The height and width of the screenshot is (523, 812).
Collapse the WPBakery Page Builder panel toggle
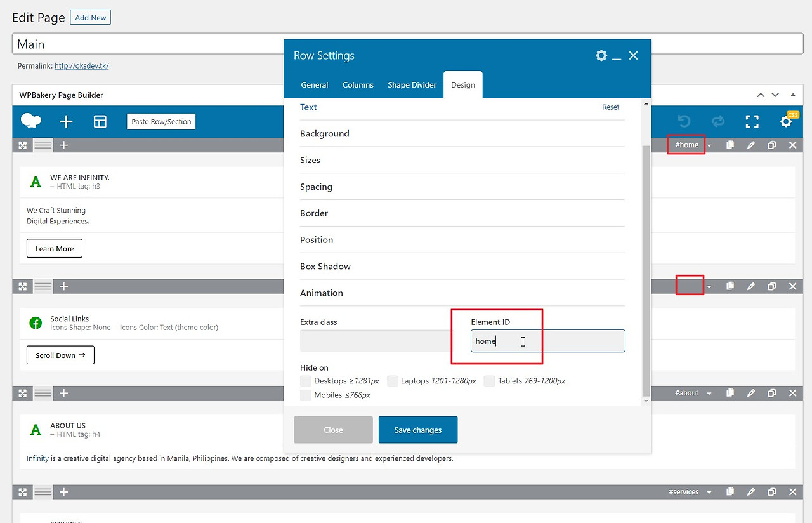click(x=792, y=95)
